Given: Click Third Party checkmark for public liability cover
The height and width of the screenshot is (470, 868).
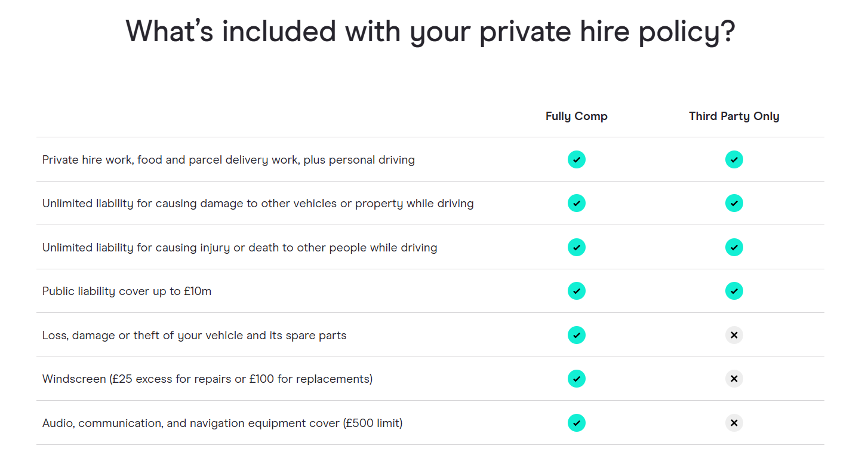Looking at the screenshot, I should (x=734, y=291).
